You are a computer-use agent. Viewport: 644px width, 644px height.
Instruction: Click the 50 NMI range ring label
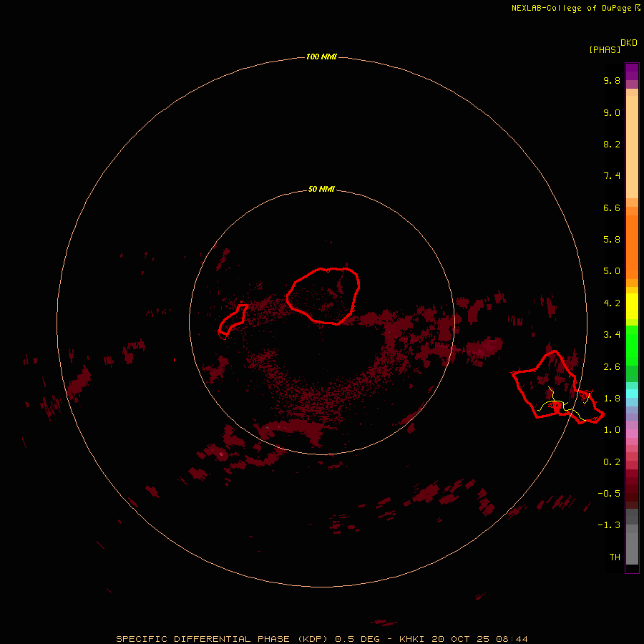pos(321,189)
